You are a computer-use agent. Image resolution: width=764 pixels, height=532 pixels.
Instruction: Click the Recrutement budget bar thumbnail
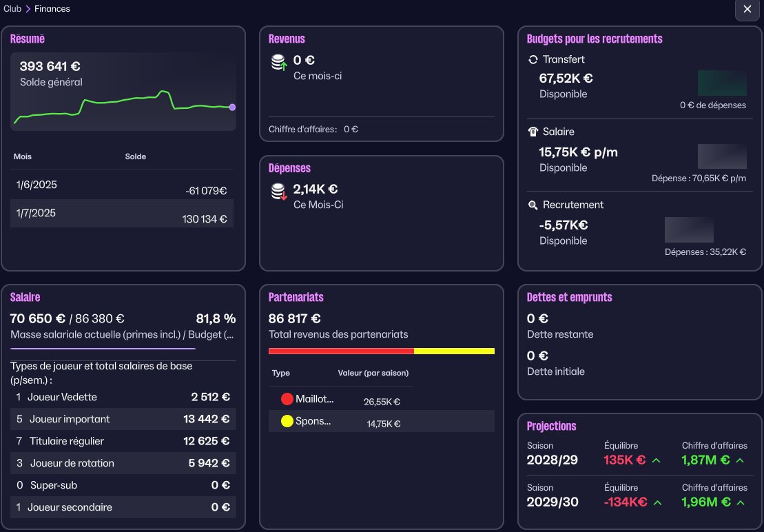point(689,230)
